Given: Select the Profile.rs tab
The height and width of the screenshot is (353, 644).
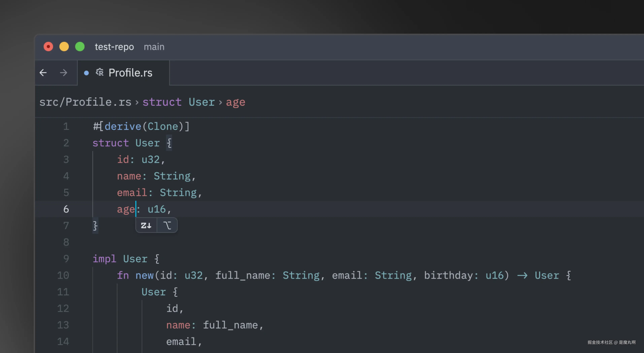Looking at the screenshot, I should coord(130,73).
